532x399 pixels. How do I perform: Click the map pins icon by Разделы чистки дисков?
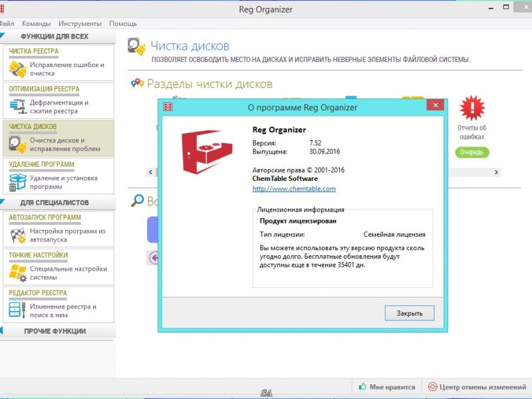[x=138, y=83]
